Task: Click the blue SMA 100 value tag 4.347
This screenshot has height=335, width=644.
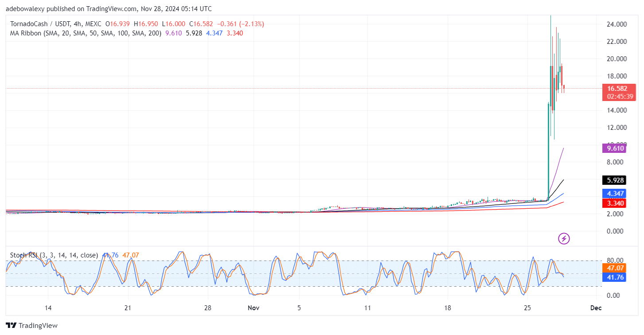Action: click(x=614, y=193)
